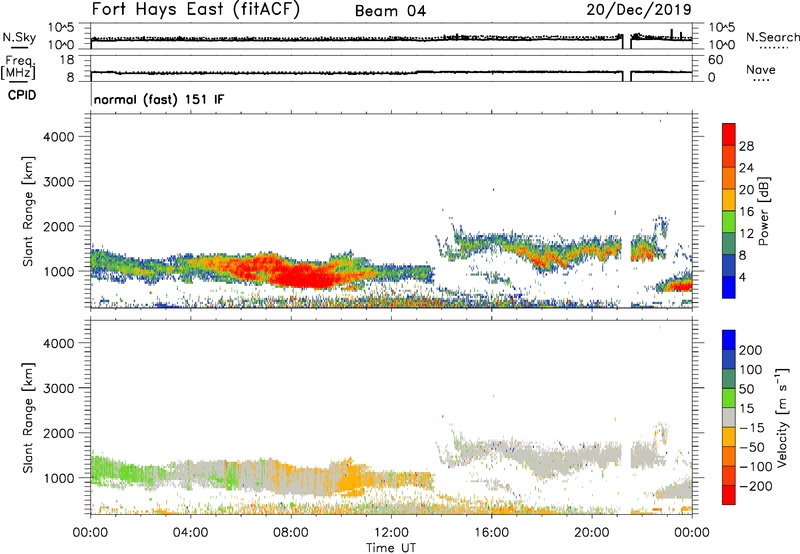The height and width of the screenshot is (554, 800).
Task: Click the '3000' tick on velocity panel axis
Action: pyautogui.click(x=58, y=388)
